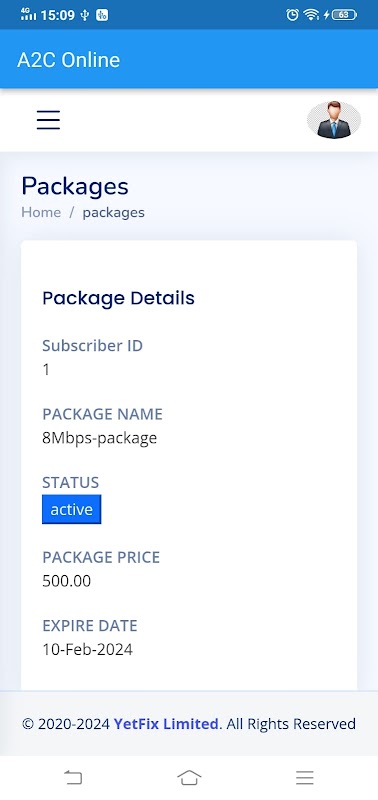Go to Home breadcrumb link
The width and height of the screenshot is (378, 800).
(x=41, y=212)
